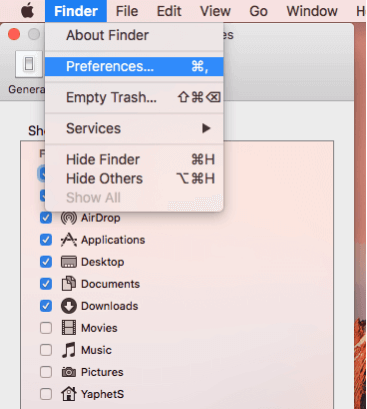367x409 pixels.
Task: Close the Finder menu via menu bar title
Action: tap(76, 11)
